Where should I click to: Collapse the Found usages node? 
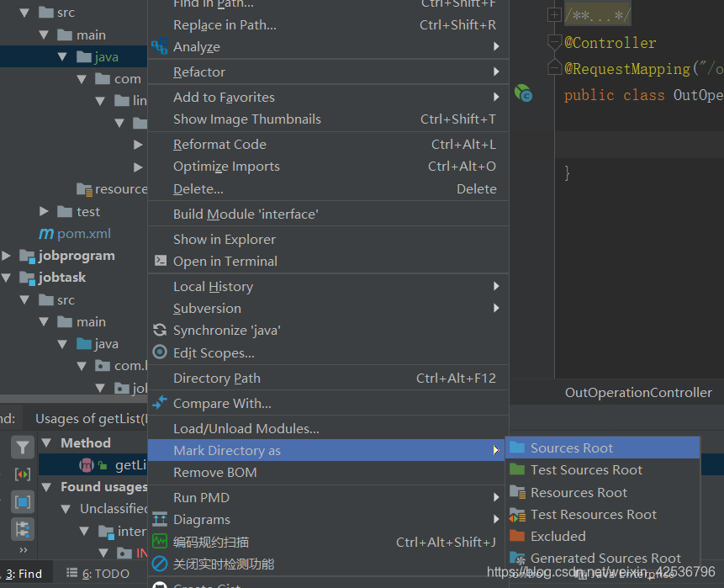point(46,487)
